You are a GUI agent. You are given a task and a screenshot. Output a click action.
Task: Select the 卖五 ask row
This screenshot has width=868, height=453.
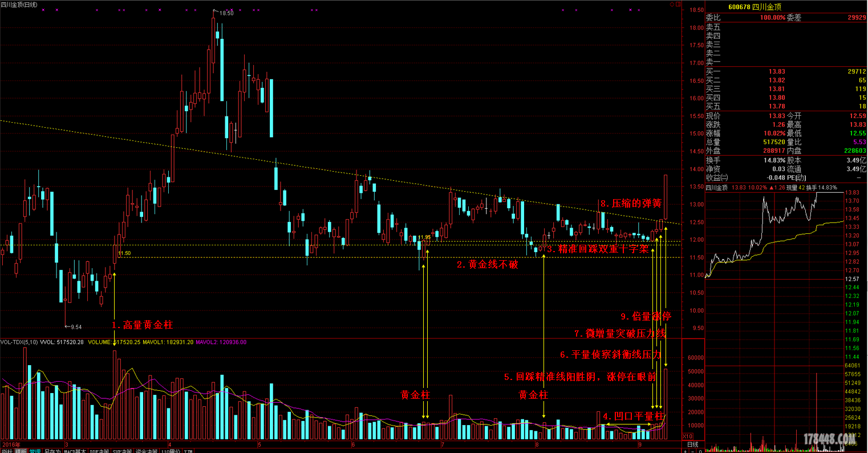tap(786, 27)
